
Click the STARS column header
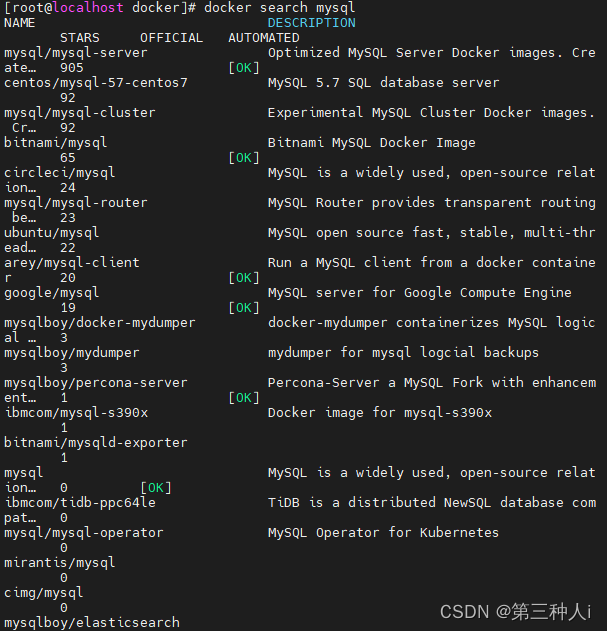pos(80,38)
